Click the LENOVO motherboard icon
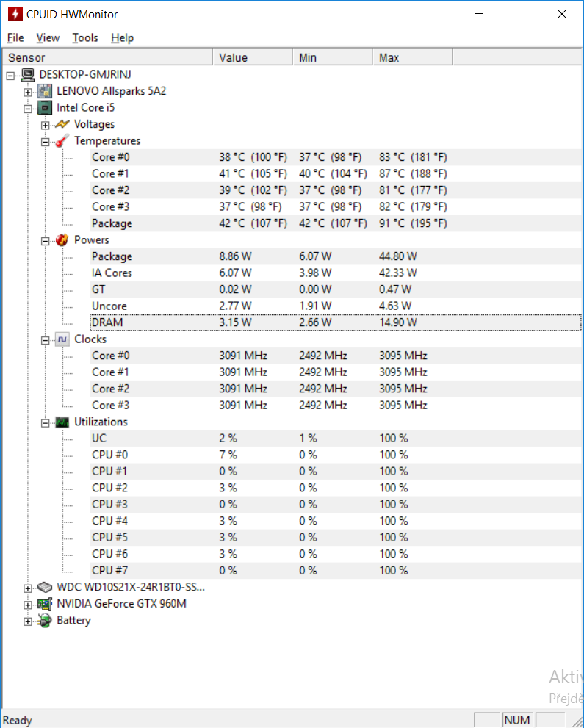Image resolution: width=584 pixels, height=728 pixels. click(45, 92)
